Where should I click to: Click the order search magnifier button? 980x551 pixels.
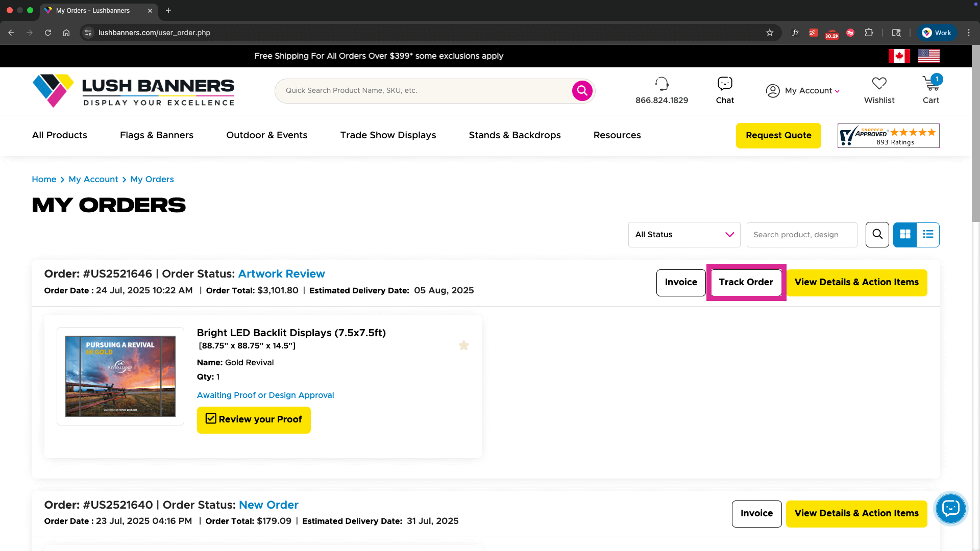[x=877, y=235]
